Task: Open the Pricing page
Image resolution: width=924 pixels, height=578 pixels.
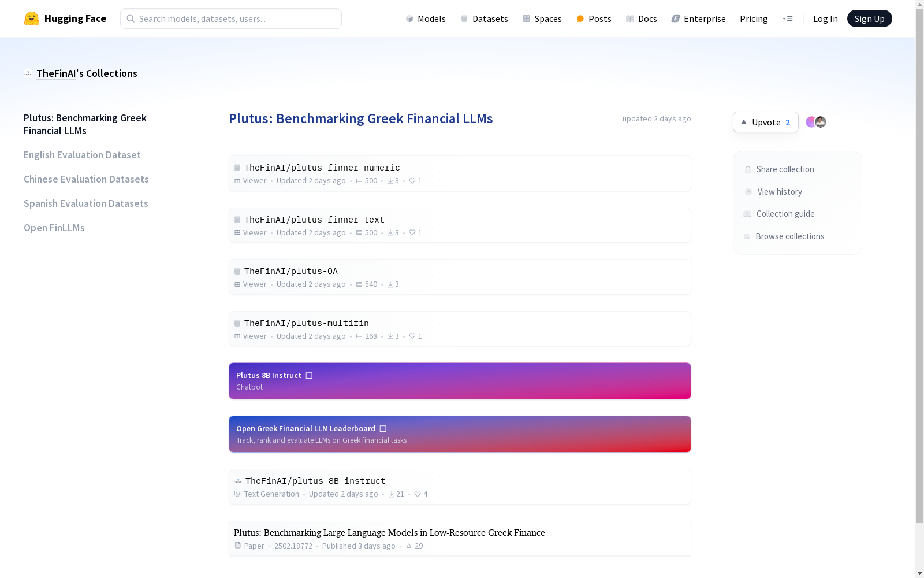Action: point(754,18)
